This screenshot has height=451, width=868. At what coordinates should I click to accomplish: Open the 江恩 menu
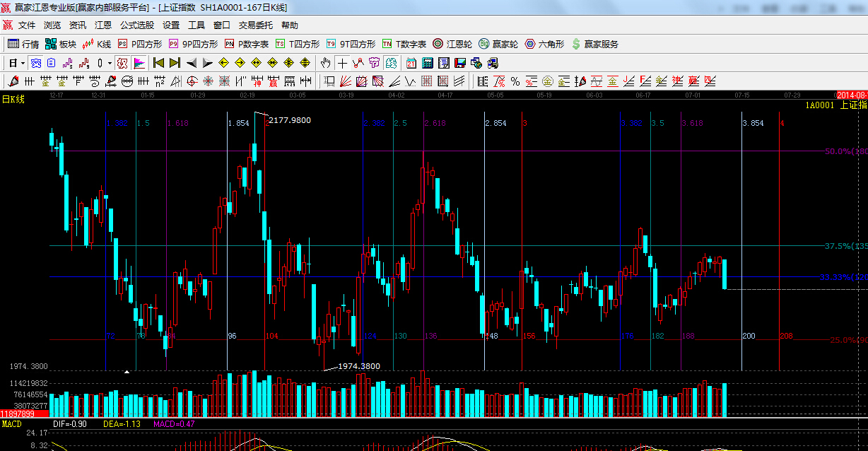pyautogui.click(x=103, y=25)
